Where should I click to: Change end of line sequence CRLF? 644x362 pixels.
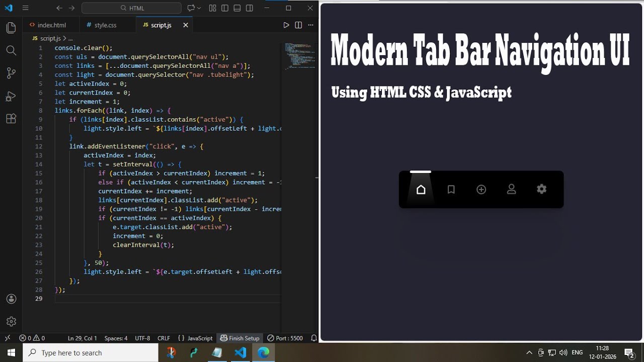[x=164, y=338]
